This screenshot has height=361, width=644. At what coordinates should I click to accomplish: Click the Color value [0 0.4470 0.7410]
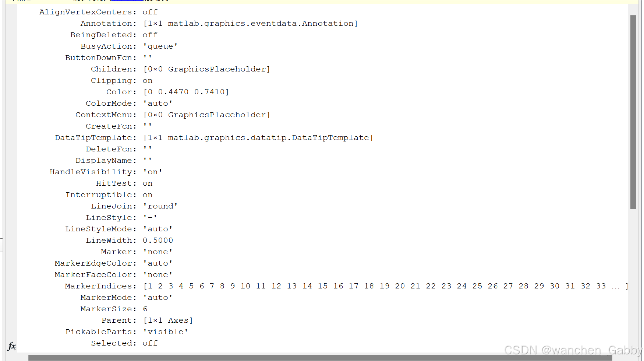click(x=186, y=92)
